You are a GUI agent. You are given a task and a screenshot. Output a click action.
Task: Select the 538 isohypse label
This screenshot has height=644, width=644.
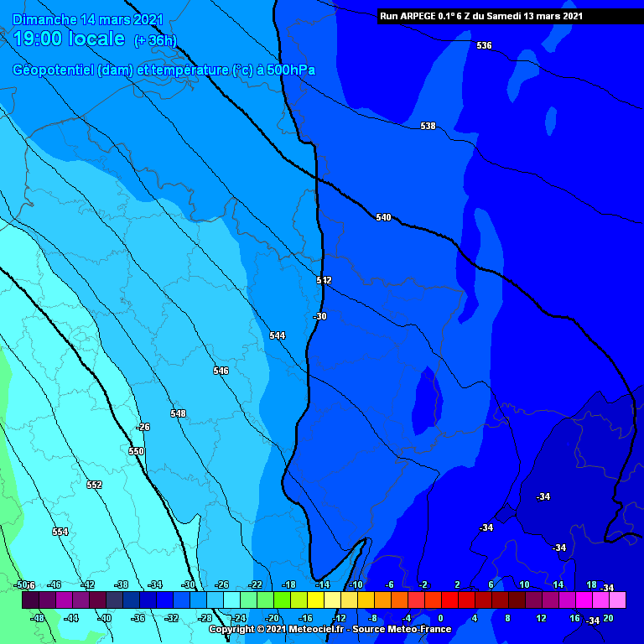click(428, 126)
